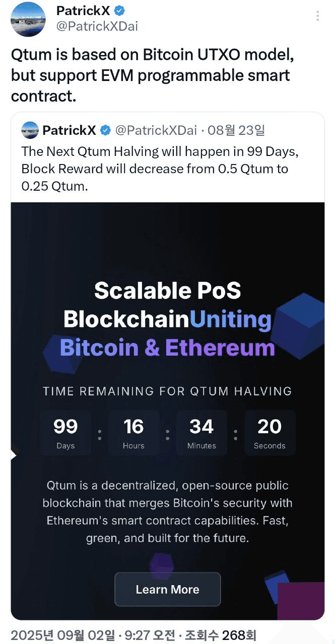
Task: Click the 16 Hours countdown box
Action: [x=133, y=433]
